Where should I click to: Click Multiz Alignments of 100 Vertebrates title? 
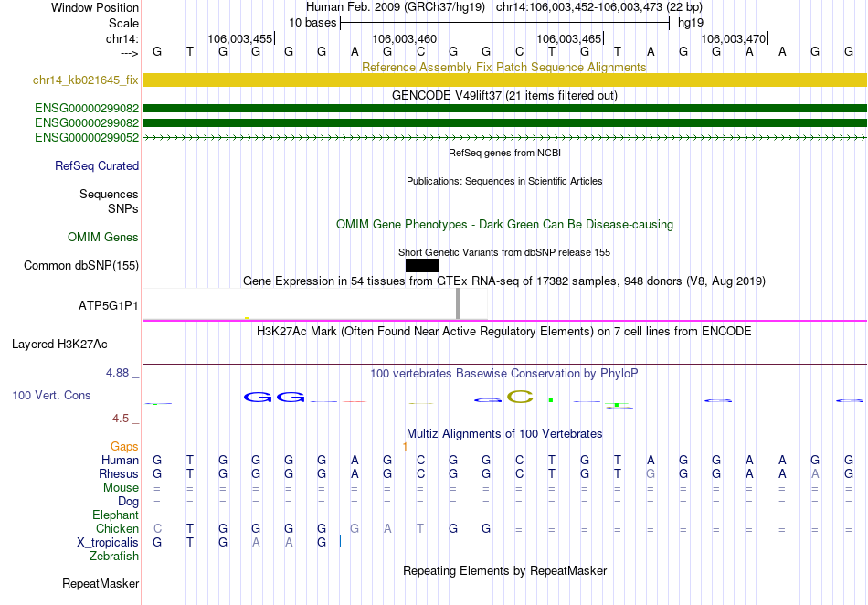click(504, 433)
